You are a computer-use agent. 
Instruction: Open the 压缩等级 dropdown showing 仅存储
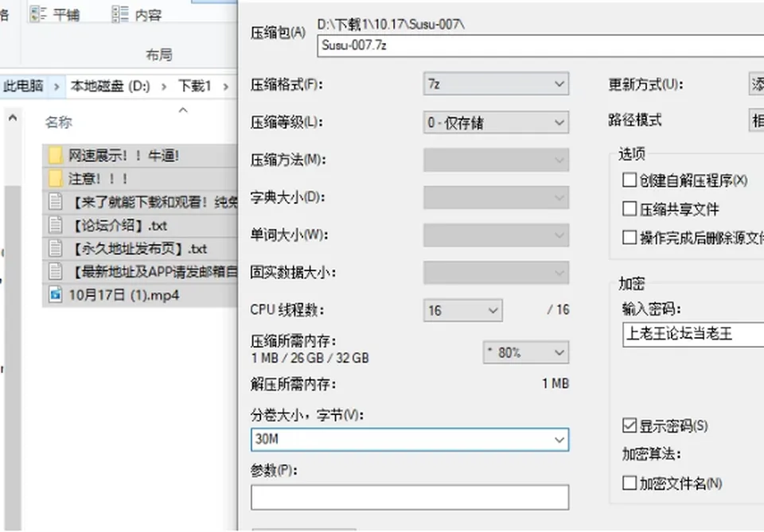pyautogui.click(x=496, y=122)
